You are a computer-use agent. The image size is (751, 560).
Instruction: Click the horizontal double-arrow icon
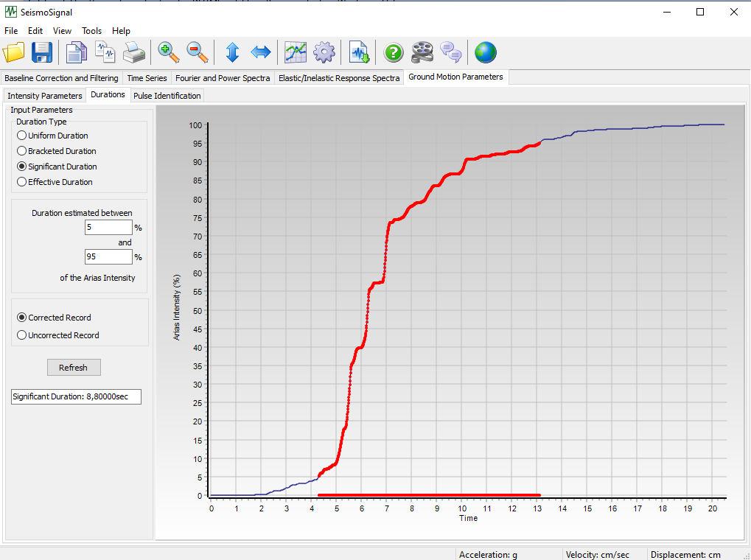(261, 52)
